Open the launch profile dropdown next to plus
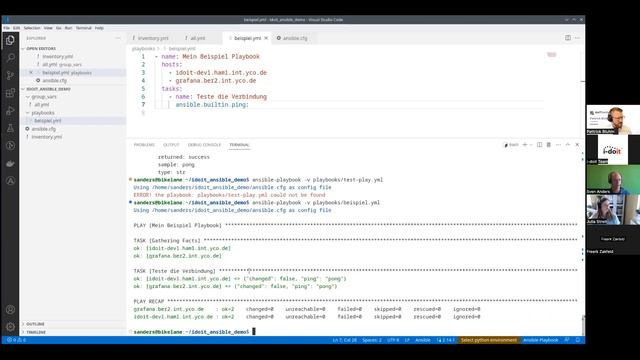640x360 pixels. point(531,144)
